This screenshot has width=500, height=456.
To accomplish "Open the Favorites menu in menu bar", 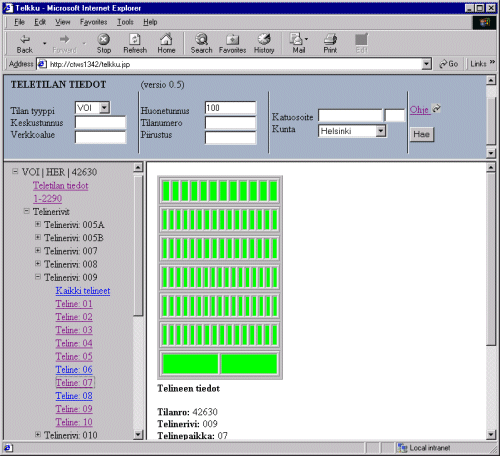I will pyautogui.click(x=93, y=22).
